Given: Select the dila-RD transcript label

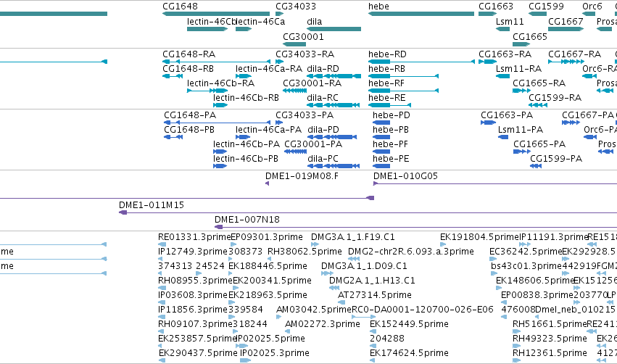Looking at the screenshot, I should pos(323,69).
